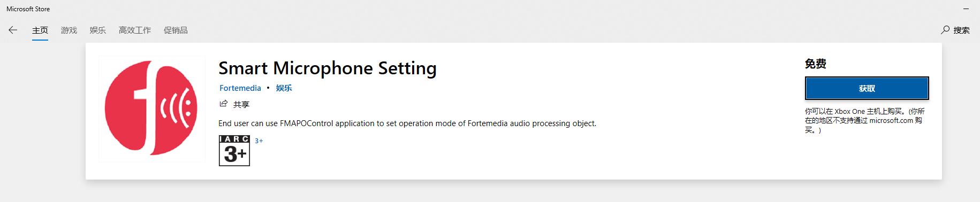
Task: Click the FMAPOControl description text
Action: [x=407, y=123]
